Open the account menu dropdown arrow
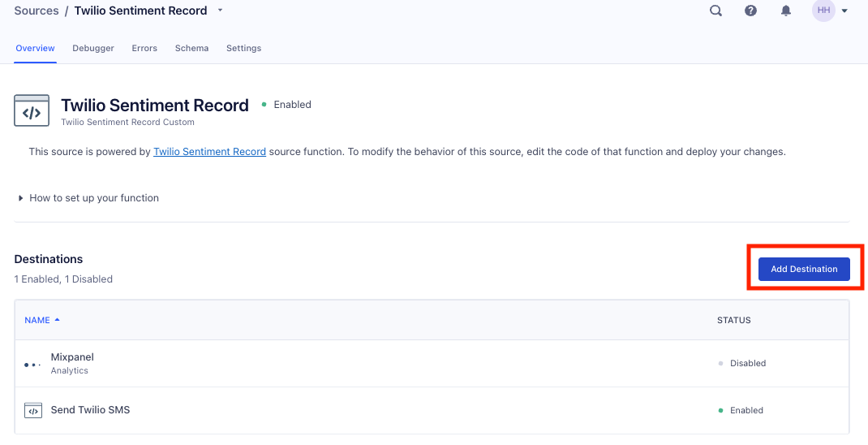Viewport: 868px width, 445px height. 845,11
